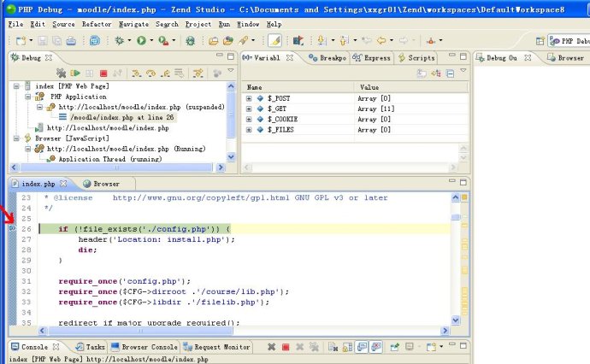The image size is (590, 364).
Task: Click the Step Into icon in Debug view
Action: (136, 73)
